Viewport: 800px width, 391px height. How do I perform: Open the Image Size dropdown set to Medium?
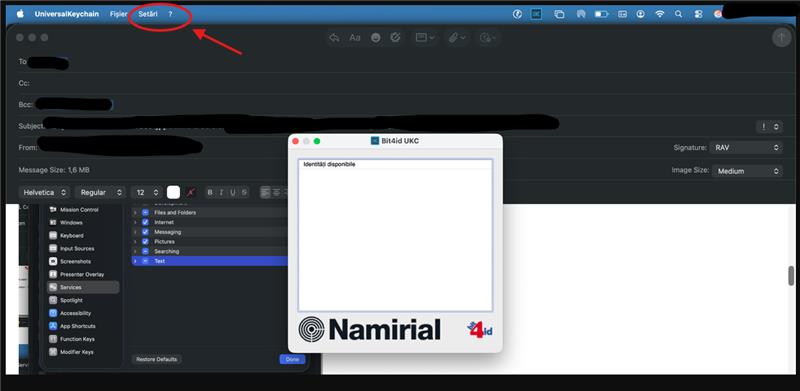pos(747,171)
